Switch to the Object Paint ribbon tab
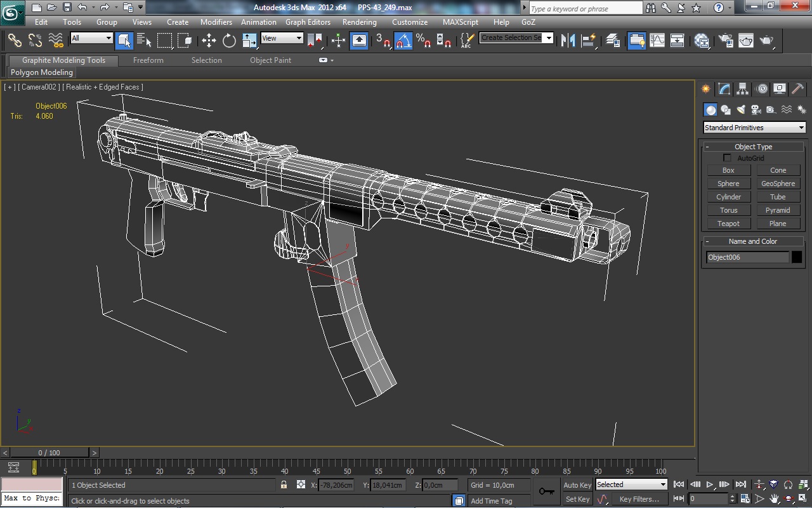Viewport: 812px width, 508px height. point(270,60)
